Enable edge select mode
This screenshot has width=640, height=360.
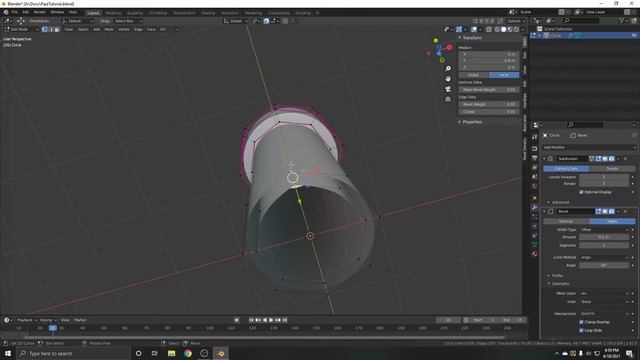coord(51,29)
